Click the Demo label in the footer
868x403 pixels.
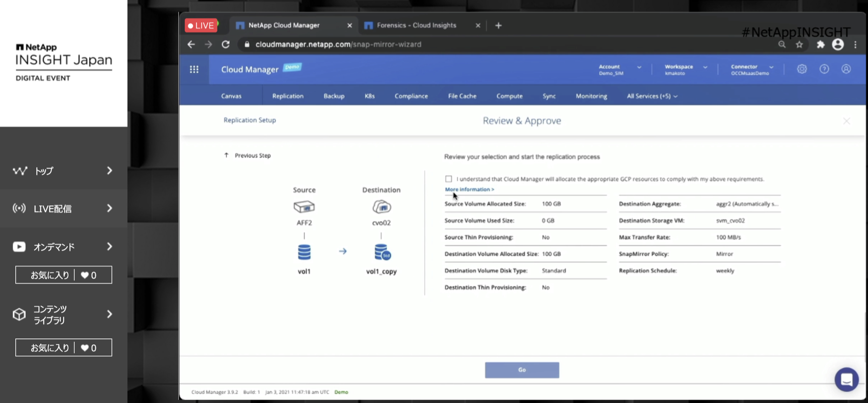pyautogui.click(x=341, y=392)
